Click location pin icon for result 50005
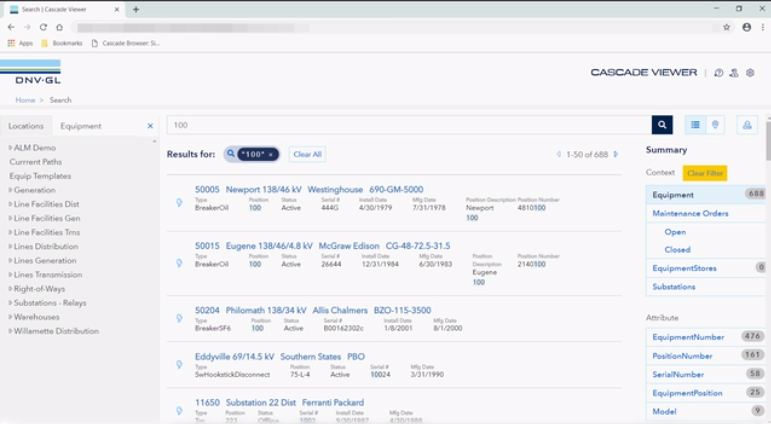This screenshot has width=771, height=424. click(179, 203)
